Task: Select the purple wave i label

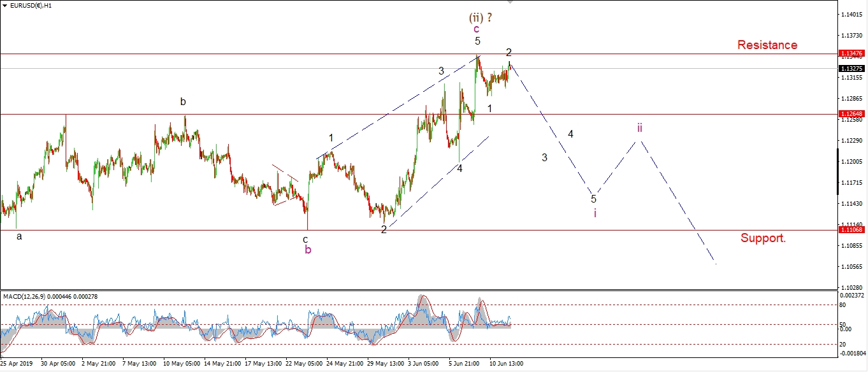Action: [x=595, y=213]
